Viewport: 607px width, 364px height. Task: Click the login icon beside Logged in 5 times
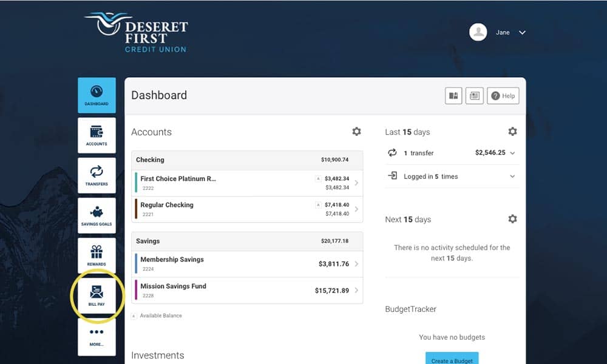point(393,175)
